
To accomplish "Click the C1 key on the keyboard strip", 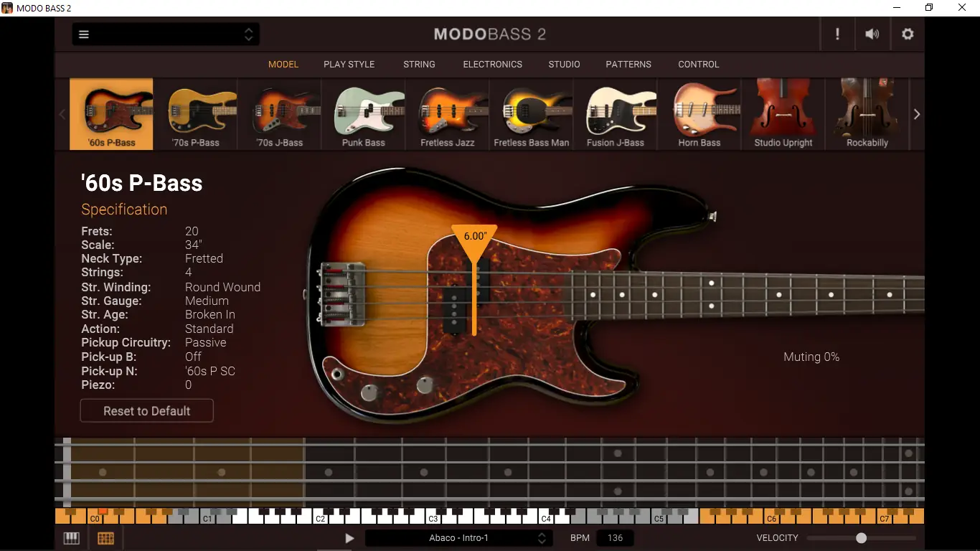I will (207, 517).
